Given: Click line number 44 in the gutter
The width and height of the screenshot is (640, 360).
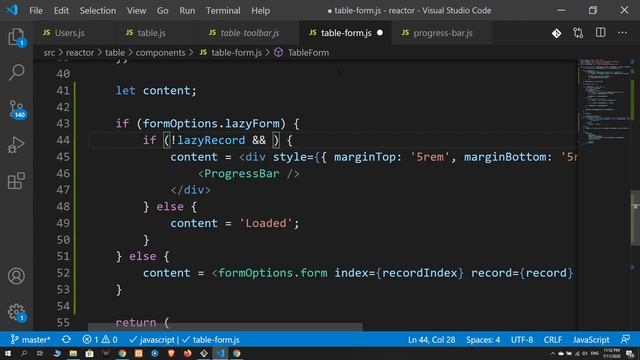Looking at the screenshot, I should click(63, 140).
